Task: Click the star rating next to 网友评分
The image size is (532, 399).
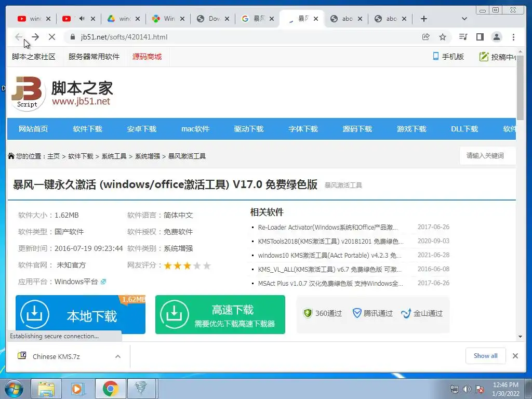Action: point(187,265)
